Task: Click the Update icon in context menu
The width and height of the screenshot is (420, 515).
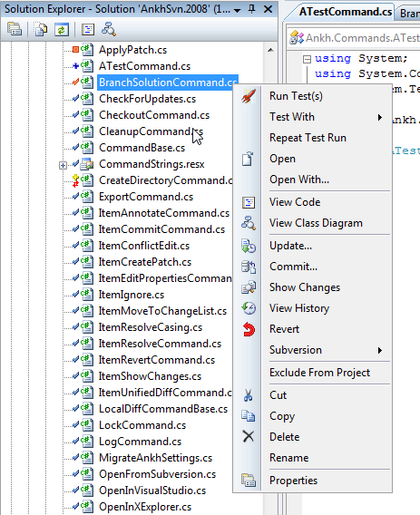Action: tap(249, 246)
